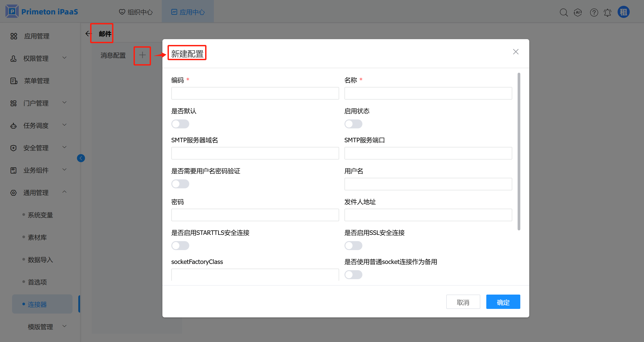Click the dialog's vertical scrollbar

(x=519, y=151)
